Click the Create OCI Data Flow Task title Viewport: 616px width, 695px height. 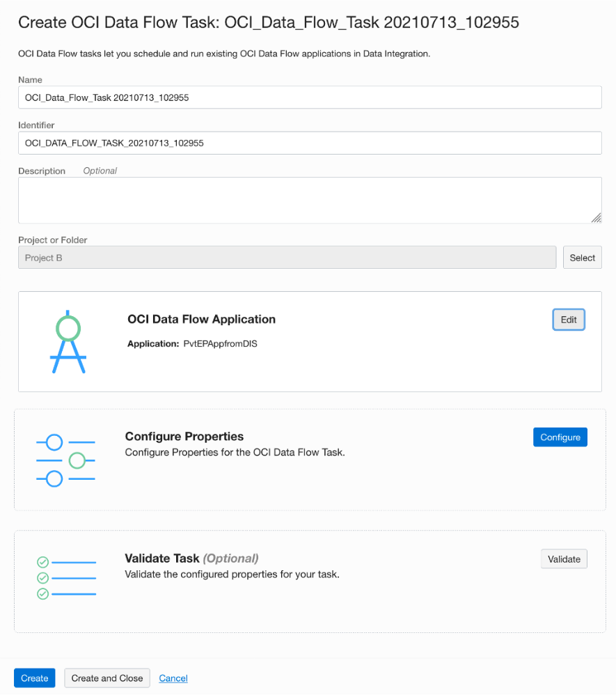pos(268,22)
